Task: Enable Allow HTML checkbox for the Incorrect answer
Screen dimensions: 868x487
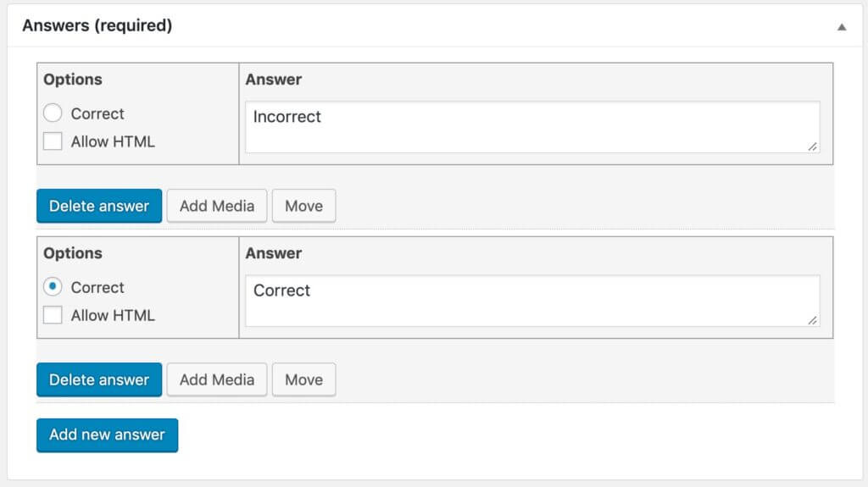Action: pyautogui.click(x=53, y=141)
